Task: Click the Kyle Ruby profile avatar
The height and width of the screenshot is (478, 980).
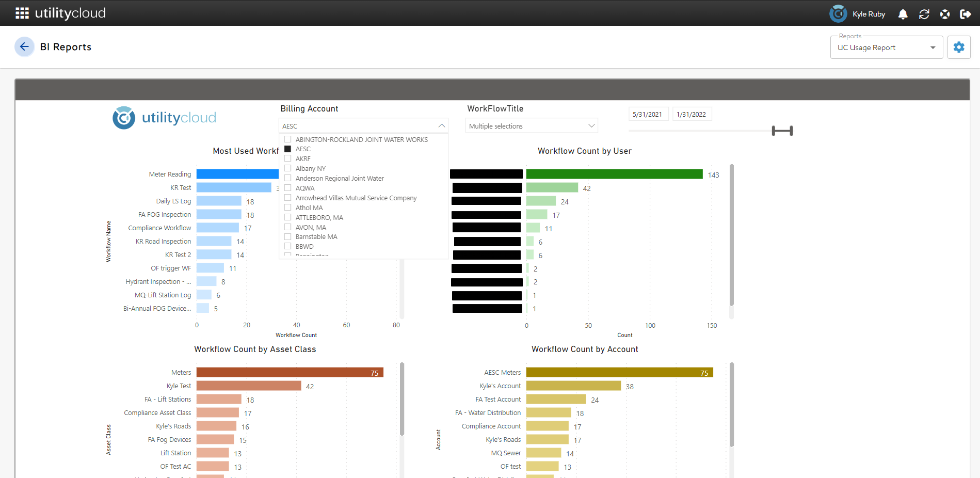Action: coord(838,13)
